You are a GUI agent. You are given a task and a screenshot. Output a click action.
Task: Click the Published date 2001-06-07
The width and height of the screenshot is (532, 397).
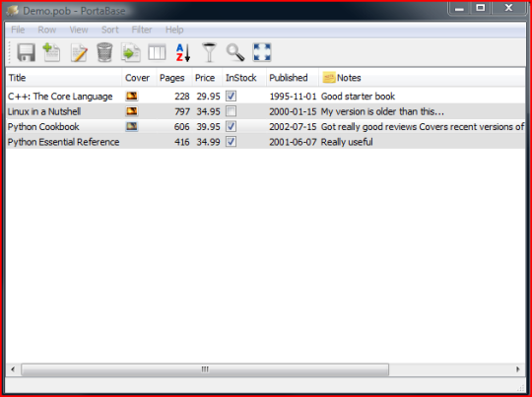point(293,142)
